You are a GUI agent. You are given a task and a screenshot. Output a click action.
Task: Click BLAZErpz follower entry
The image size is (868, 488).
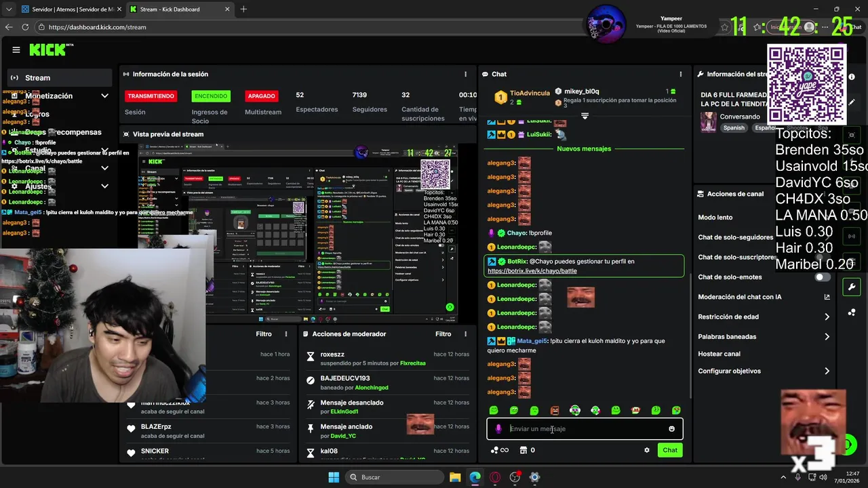point(208,431)
